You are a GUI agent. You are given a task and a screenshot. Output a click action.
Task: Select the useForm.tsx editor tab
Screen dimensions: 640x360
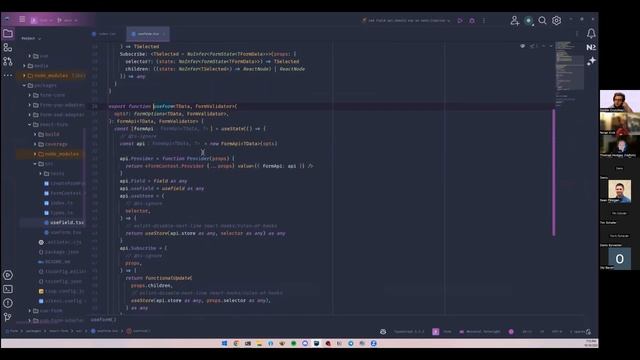pos(148,34)
